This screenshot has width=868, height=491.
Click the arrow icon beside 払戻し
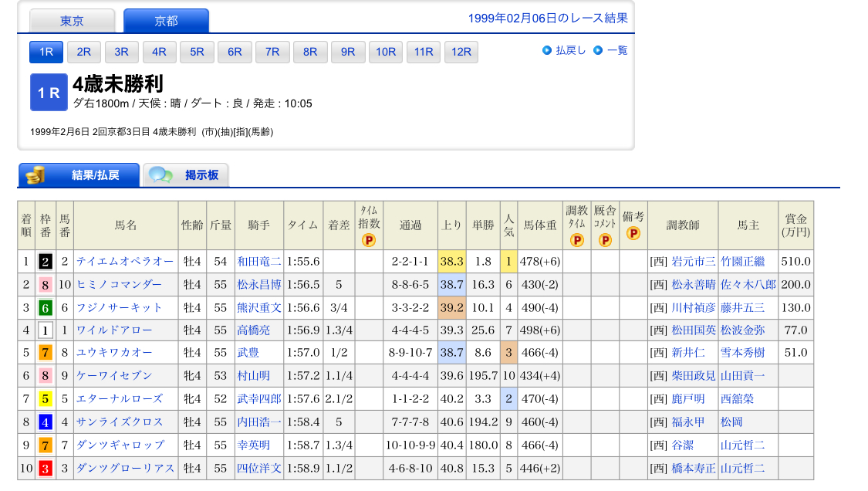click(547, 50)
